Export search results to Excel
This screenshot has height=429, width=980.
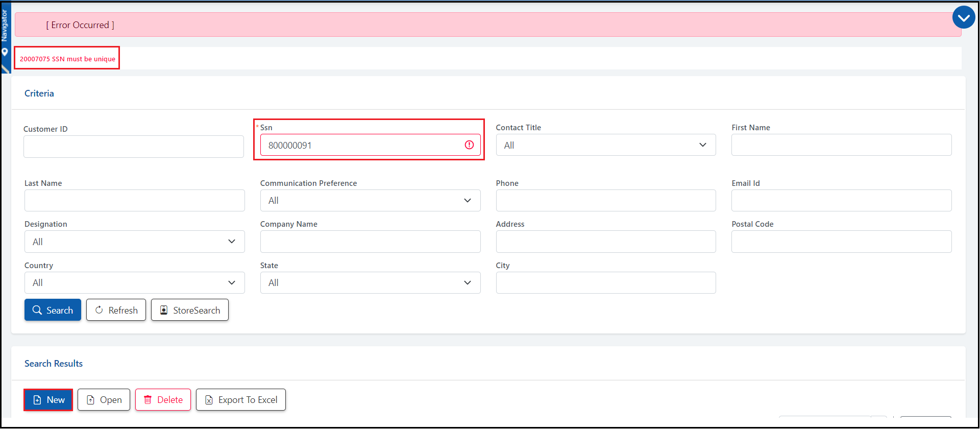[x=241, y=400]
